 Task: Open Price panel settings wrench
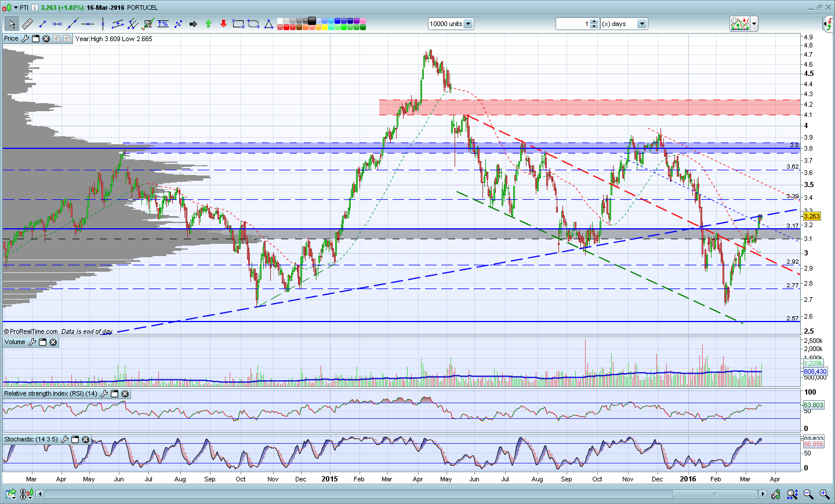25,39
